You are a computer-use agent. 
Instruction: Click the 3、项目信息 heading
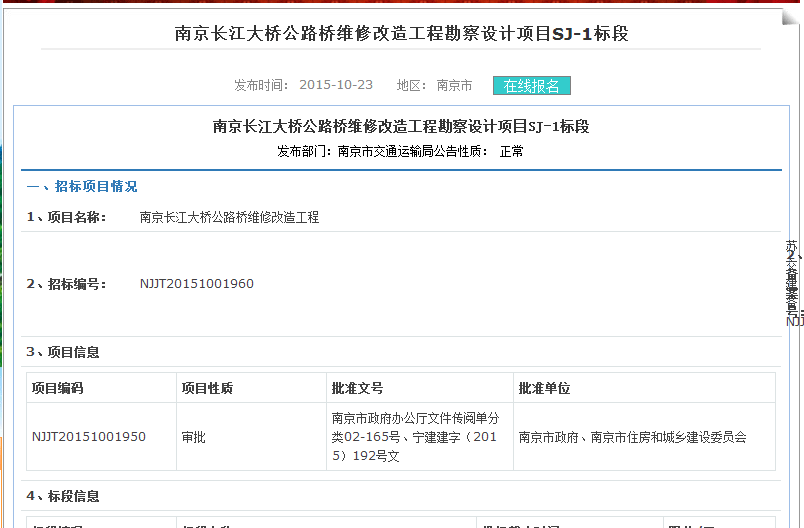click(x=63, y=352)
